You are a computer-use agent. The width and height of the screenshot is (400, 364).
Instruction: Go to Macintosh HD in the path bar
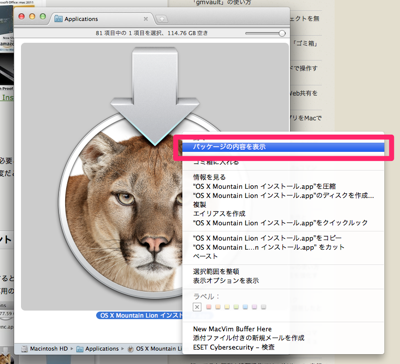[x=44, y=349]
